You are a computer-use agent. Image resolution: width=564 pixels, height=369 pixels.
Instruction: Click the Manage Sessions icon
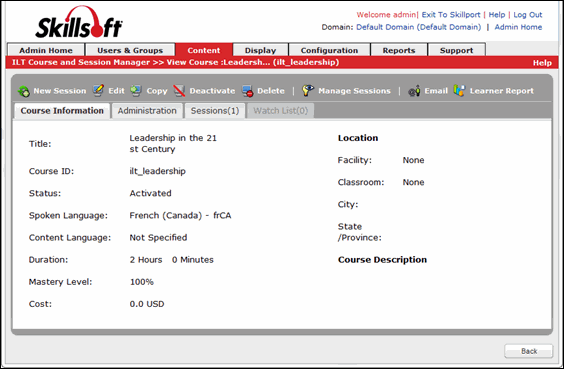click(x=308, y=90)
